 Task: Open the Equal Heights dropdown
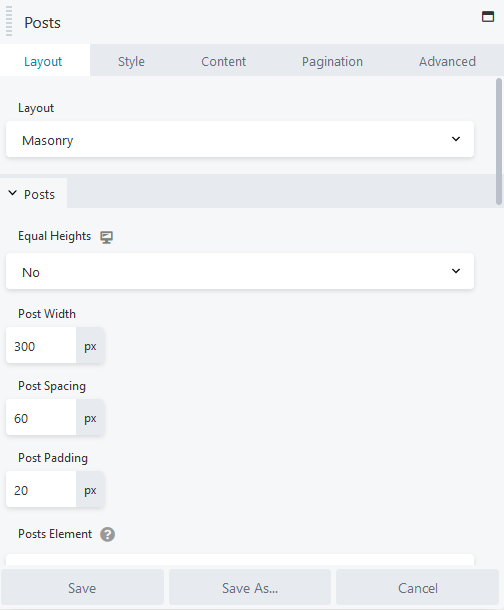(240, 271)
